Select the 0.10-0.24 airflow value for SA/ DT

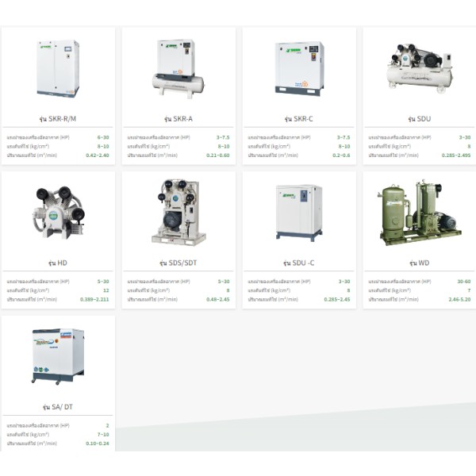(97, 443)
